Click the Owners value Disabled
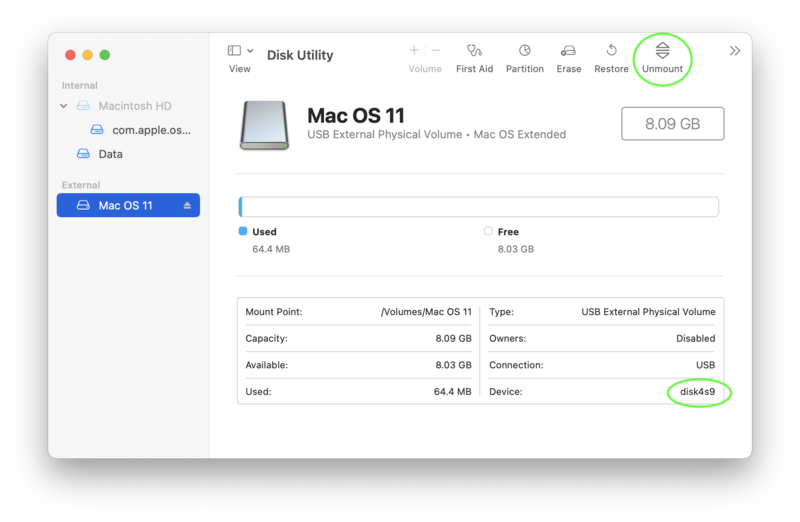 [x=695, y=338]
